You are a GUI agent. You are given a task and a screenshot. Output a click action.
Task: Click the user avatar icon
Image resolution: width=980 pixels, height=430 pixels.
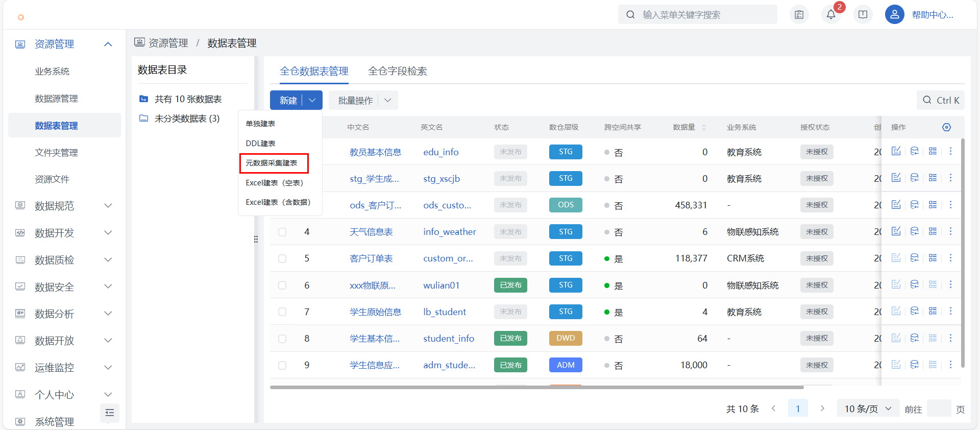895,15
